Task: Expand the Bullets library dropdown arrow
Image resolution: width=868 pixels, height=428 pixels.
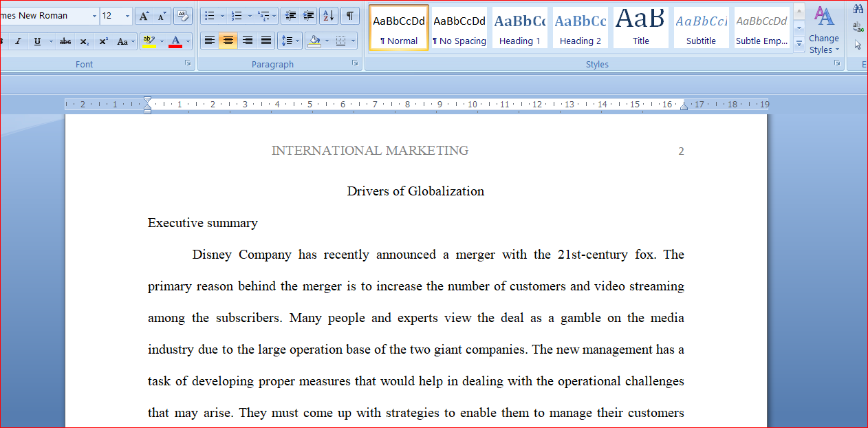Action: pos(222,16)
